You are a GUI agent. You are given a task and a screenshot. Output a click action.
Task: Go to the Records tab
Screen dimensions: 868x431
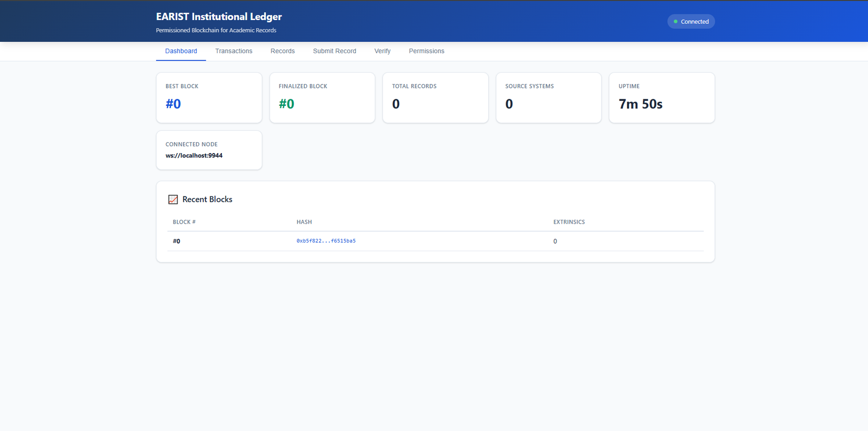point(283,51)
